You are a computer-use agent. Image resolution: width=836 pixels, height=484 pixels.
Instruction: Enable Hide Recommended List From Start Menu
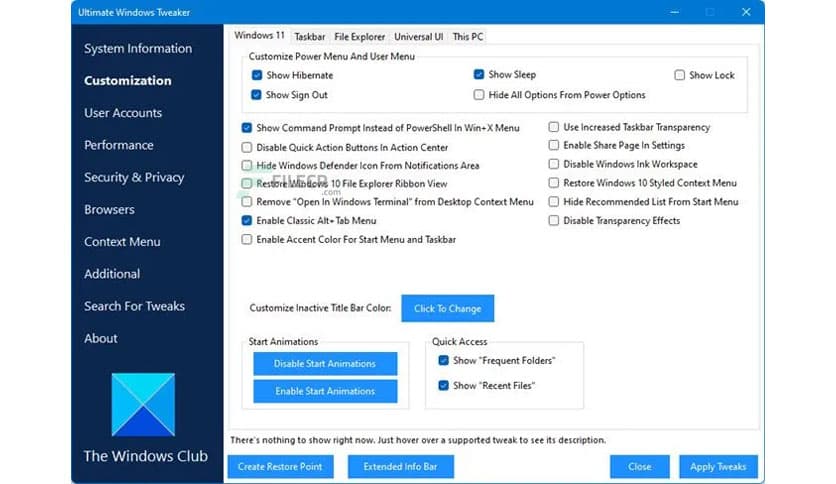(554, 202)
